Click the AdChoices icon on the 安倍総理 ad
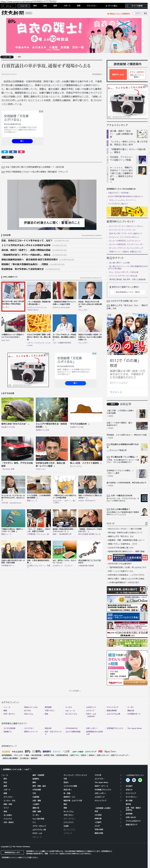Viewport: 150px width, 868px height. tap(42, 111)
